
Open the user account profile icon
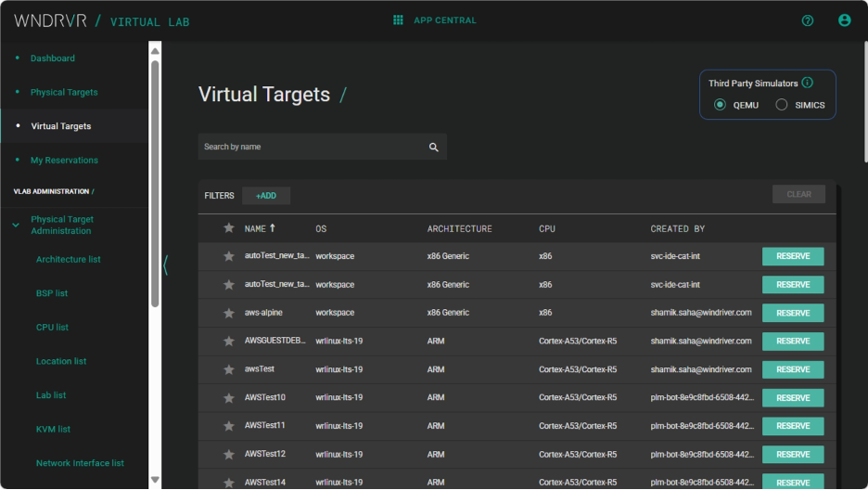click(x=844, y=20)
